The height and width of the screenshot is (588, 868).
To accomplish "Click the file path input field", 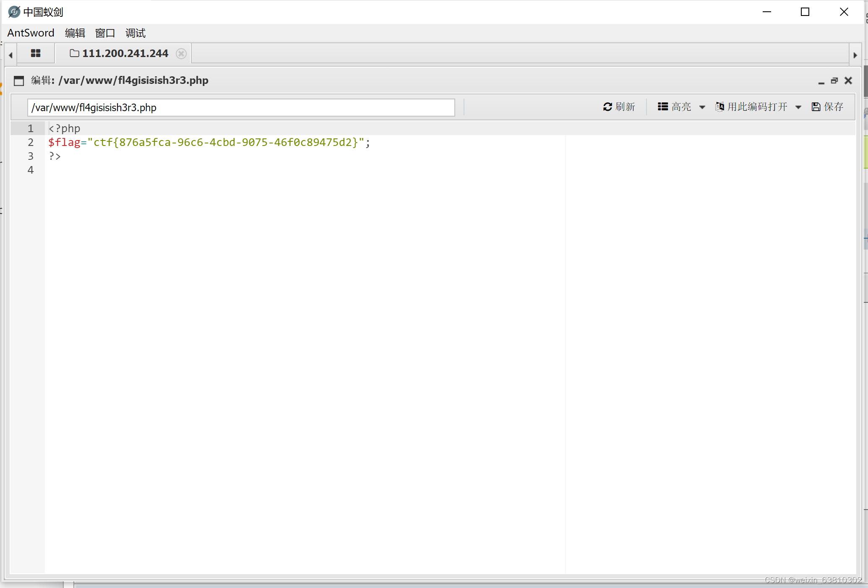I will click(241, 108).
